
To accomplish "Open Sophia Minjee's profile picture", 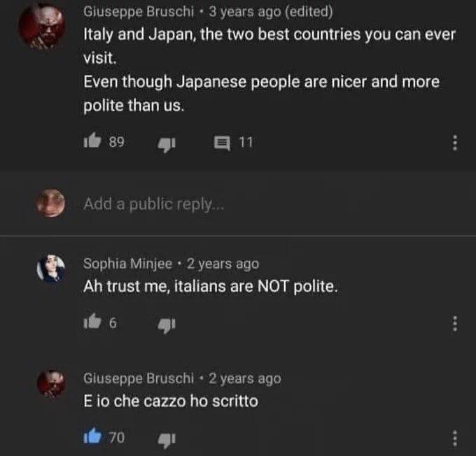I will click(x=50, y=269).
